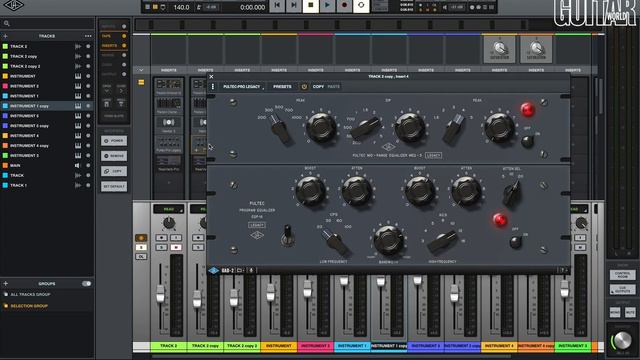Screen dimensions: 640x360
Task: Toggle the Loop cycle button
Action: coord(361,5)
